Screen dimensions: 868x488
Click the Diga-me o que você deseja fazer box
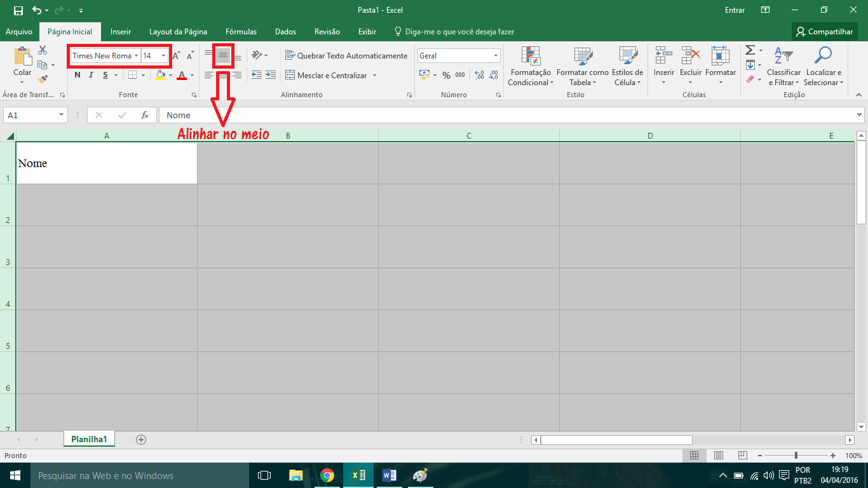pyautogui.click(x=454, y=31)
